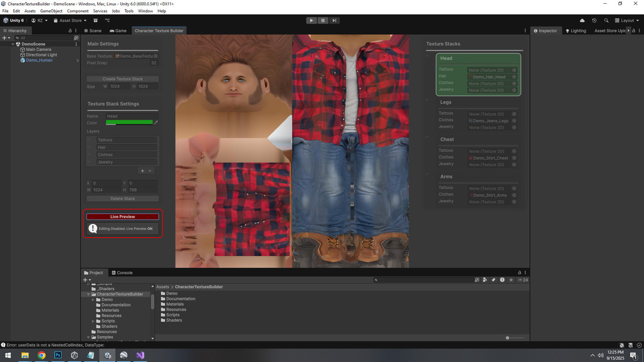644x362 pixels.
Task: Toggle hidden packages visibility count
Action: tap(522, 280)
